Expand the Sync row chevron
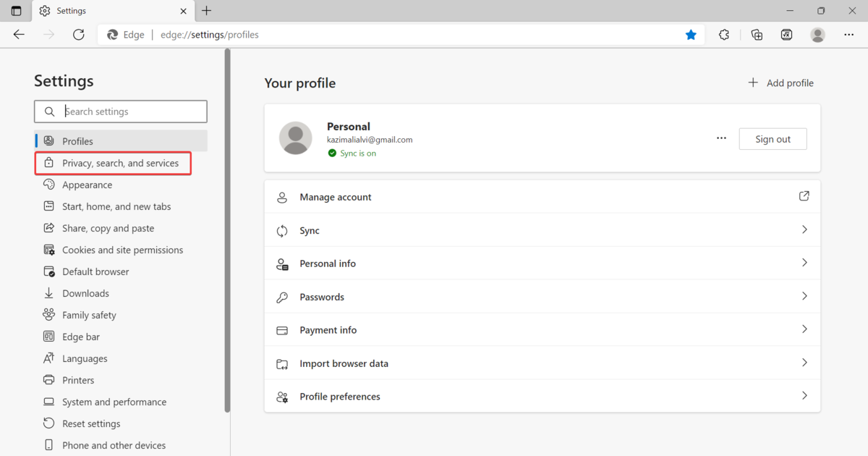Image resolution: width=868 pixels, height=456 pixels. (x=804, y=229)
